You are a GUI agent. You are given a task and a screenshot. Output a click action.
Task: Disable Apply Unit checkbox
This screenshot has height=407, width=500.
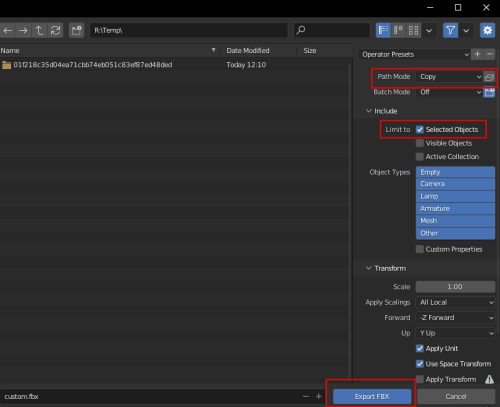(420, 349)
